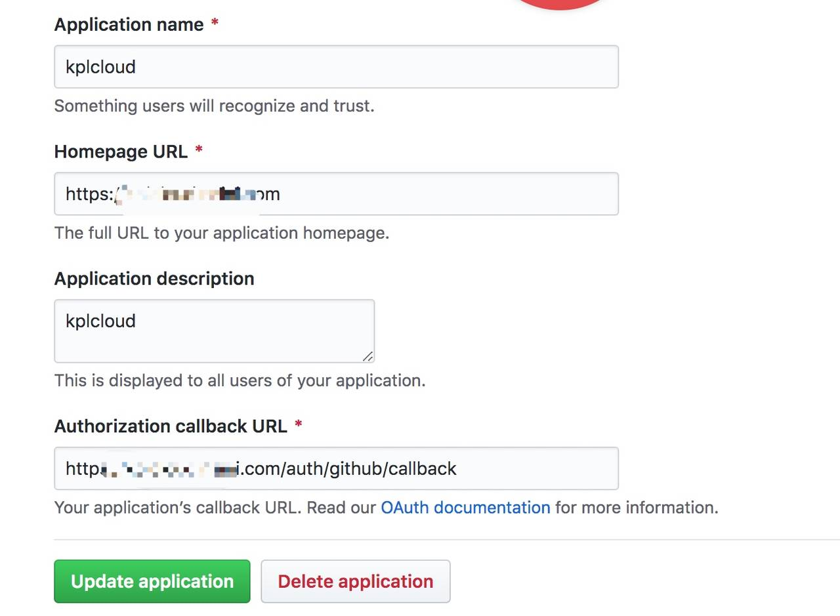840x616 pixels.
Task: Click the "Application description" field label
Action: [x=154, y=279]
